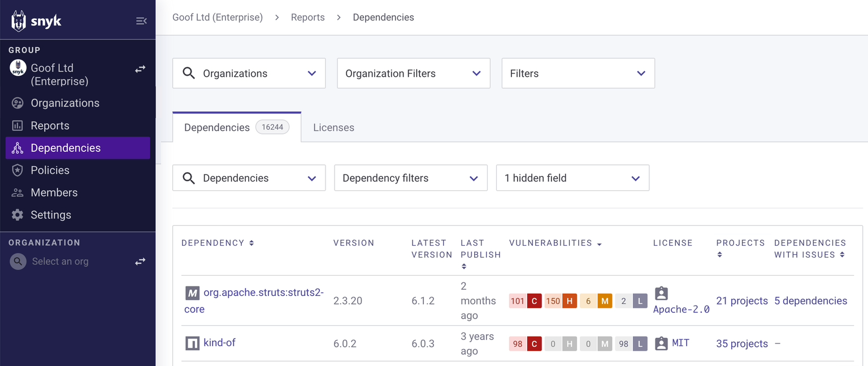Open the 1 hidden field dropdown

572,178
